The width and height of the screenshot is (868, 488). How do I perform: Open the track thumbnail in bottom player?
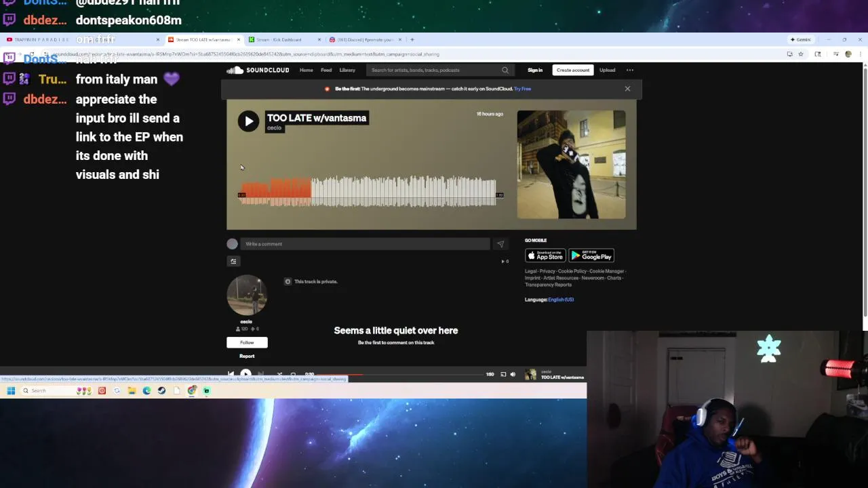tap(531, 374)
